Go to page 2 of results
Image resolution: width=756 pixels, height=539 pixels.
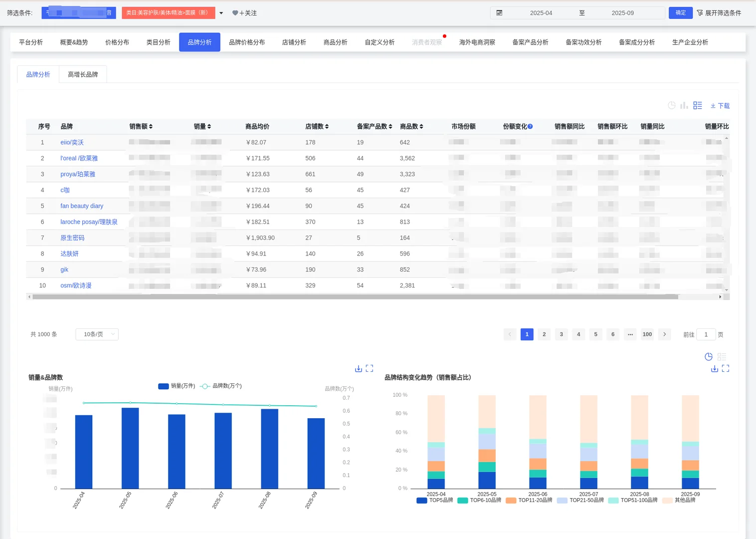(544, 334)
